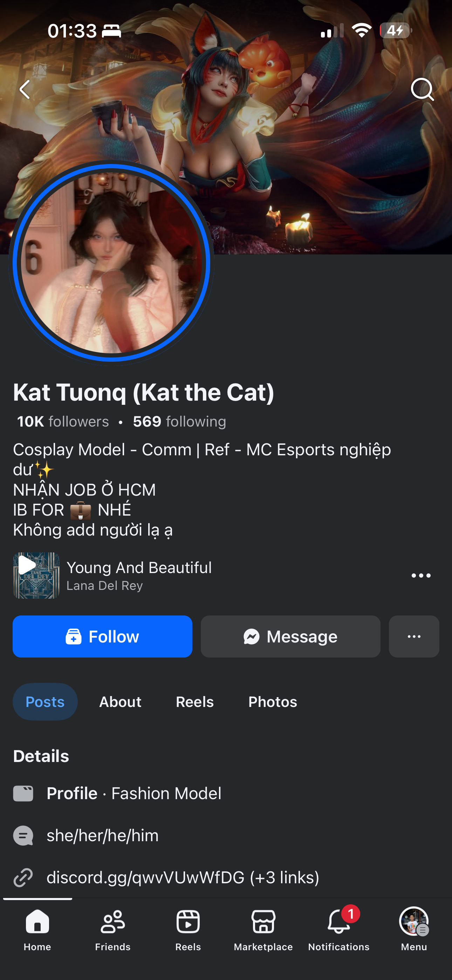Open the Friends icon in bottom bar
452x980 pixels.
[112, 928]
